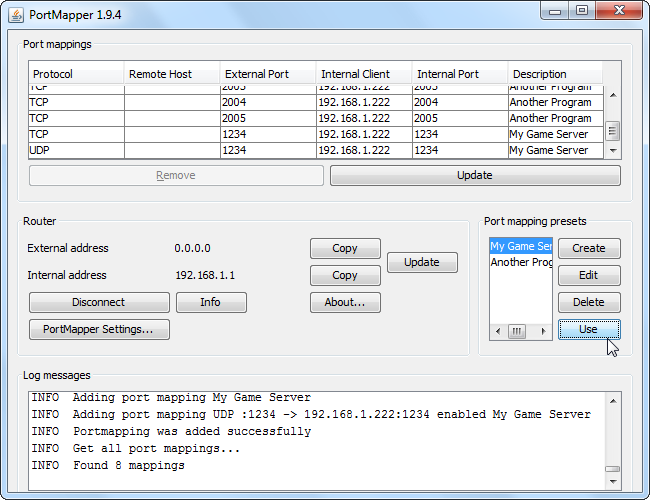Screen dimensions: 650x500
Task: Disconnect from the router
Action: click(99, 302)
